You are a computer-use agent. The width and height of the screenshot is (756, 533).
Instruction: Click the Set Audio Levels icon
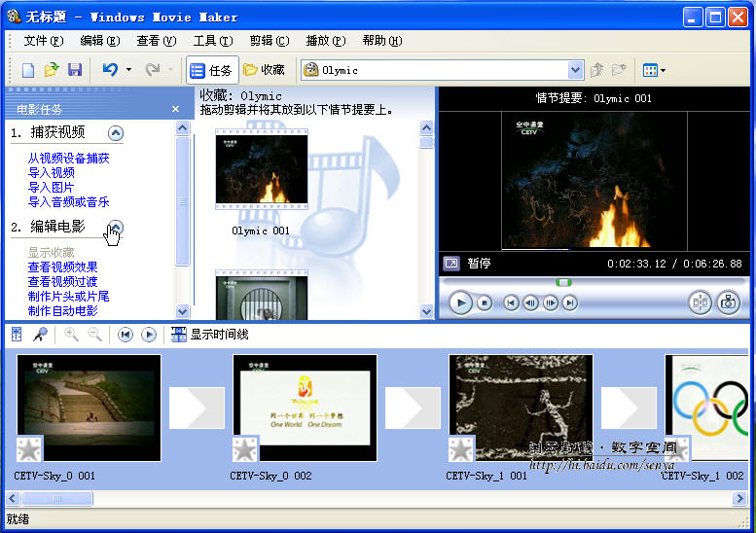17,334
